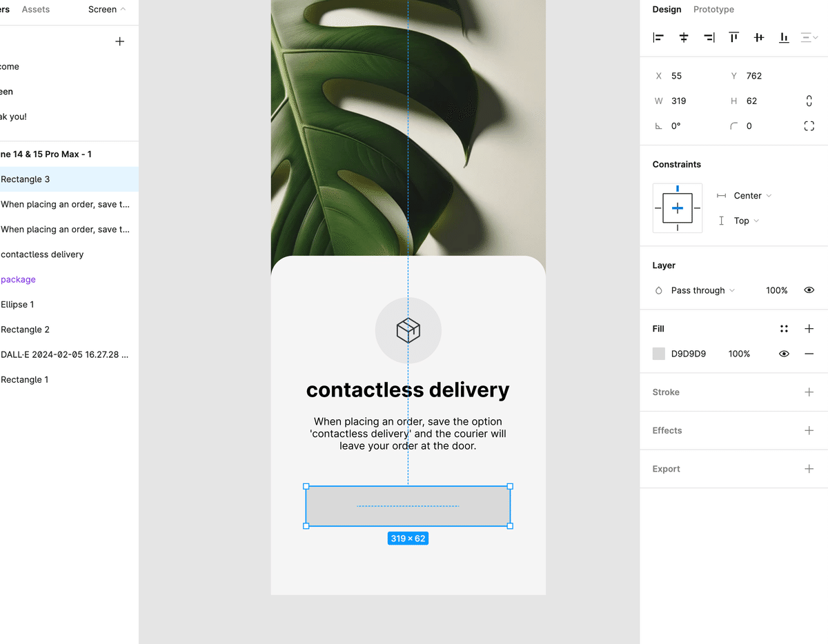Add a new fill
Image resolution: width=828 pixels, height=644 pixels.
click(809, 329)
